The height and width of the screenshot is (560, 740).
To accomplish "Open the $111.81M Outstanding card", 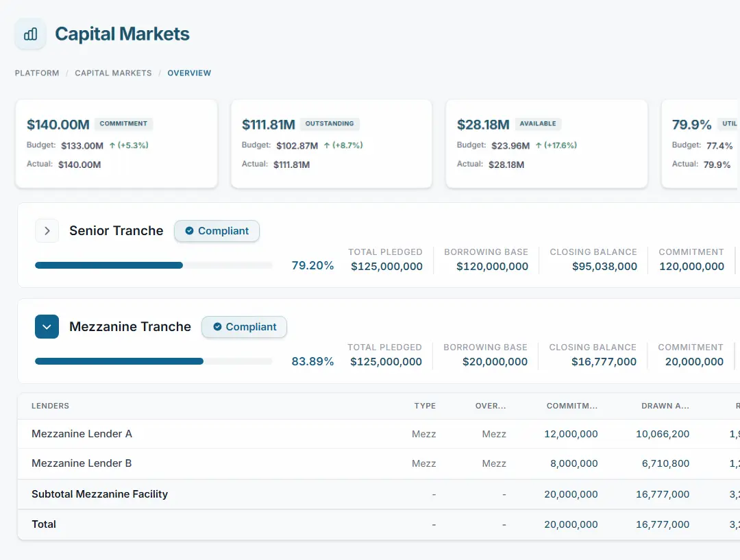I will coord(332,143).
